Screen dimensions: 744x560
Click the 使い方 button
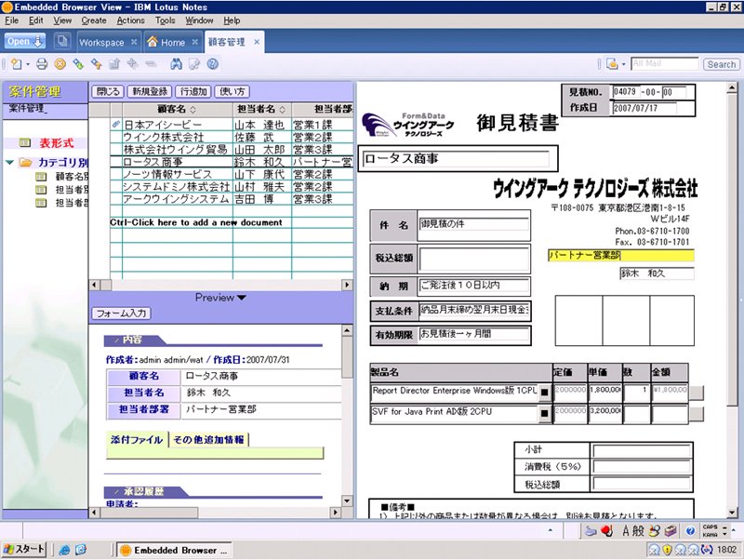tap(232, 91)
